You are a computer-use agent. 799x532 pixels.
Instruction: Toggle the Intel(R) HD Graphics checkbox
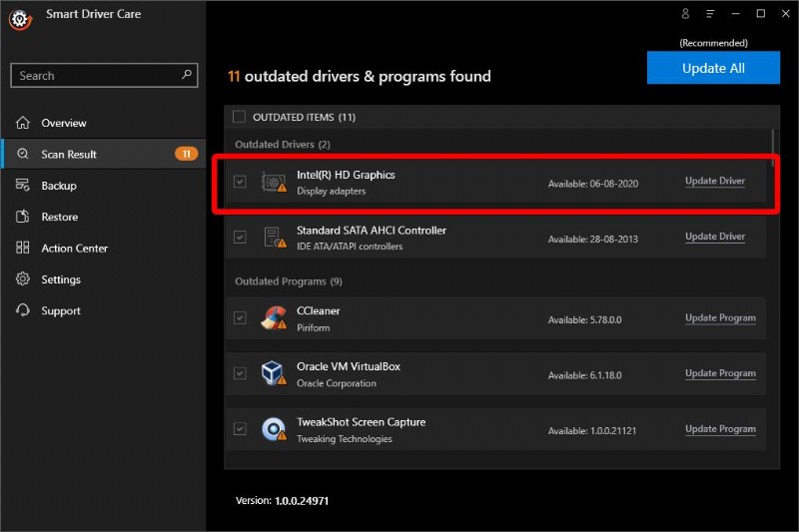(240, 182)
